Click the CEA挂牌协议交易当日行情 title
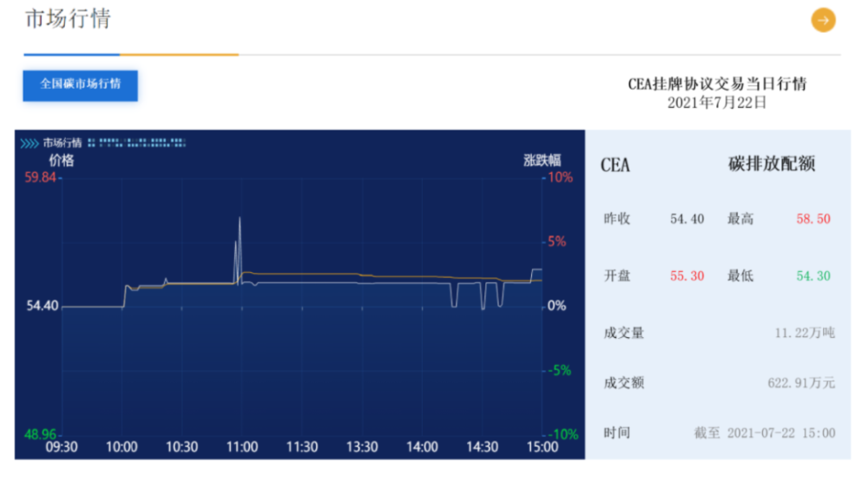This screenshot has width=868, height=490. [x=717, y=84]
